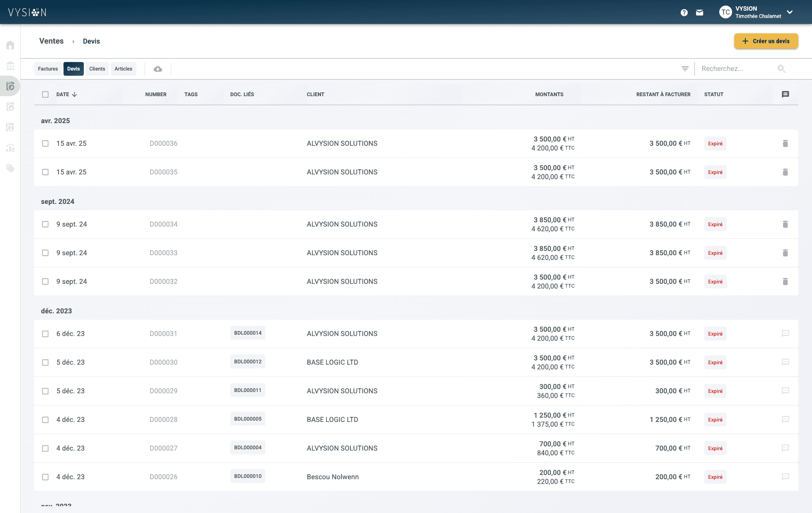
Task: Switch to the Clients tab
Action: [97, 69]
